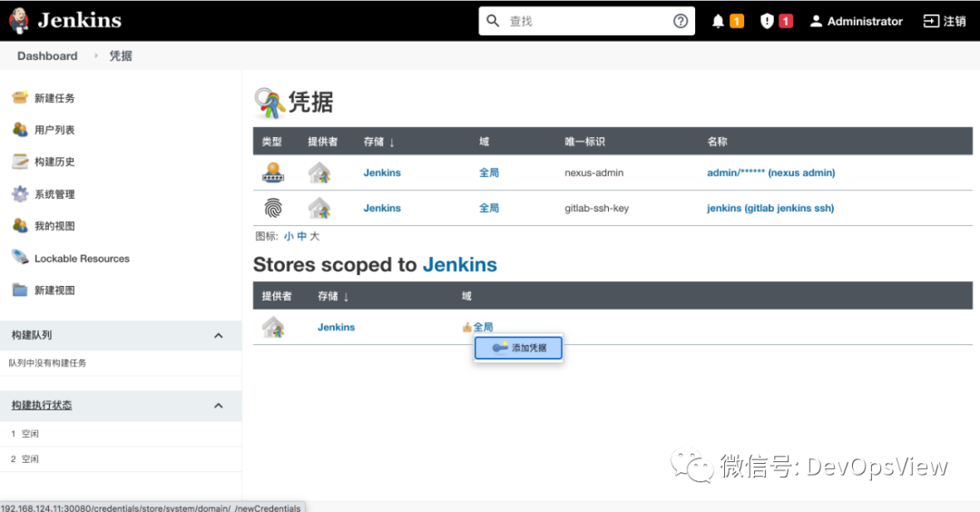
Task: Sort credentials table by 类型 column
Action: point(272,142)
